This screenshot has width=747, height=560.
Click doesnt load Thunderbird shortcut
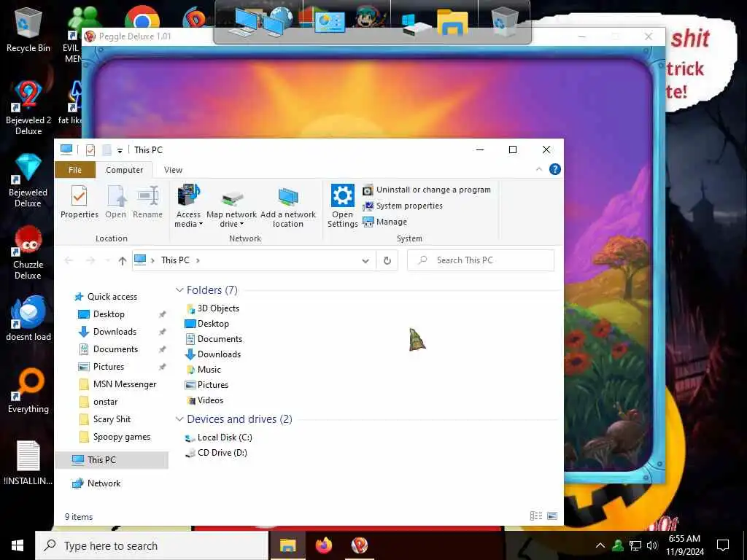point(28,318)
